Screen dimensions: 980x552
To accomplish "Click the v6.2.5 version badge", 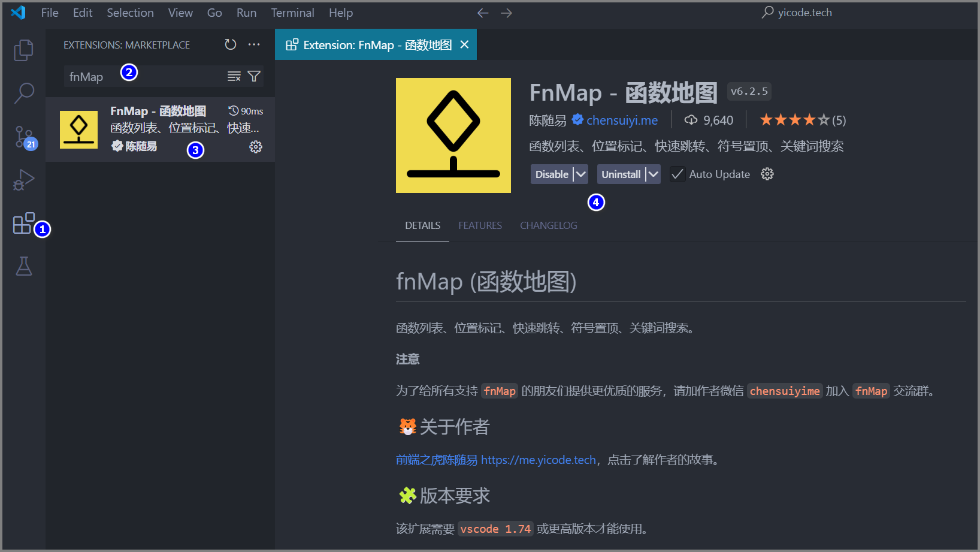I will click(x=749, y=91).
